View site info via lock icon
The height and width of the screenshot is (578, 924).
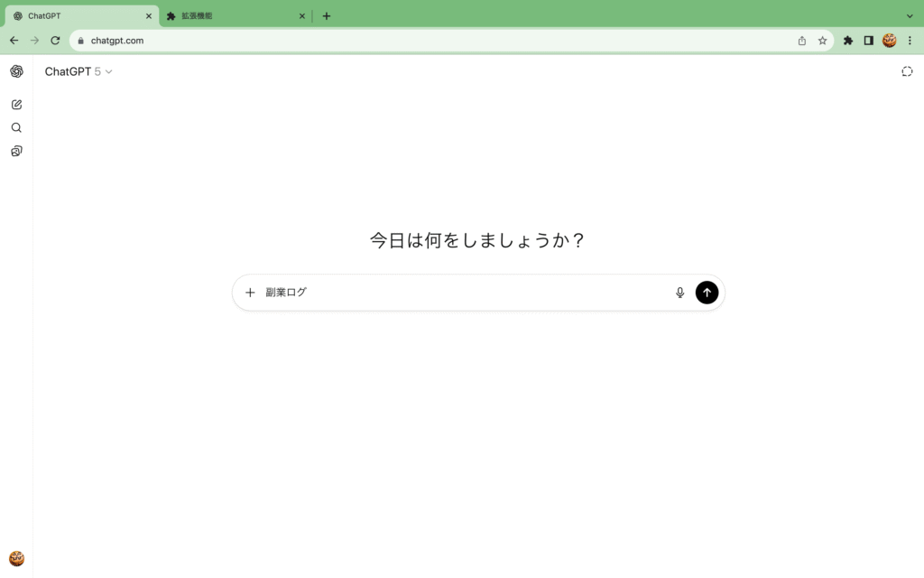point(80,41)
